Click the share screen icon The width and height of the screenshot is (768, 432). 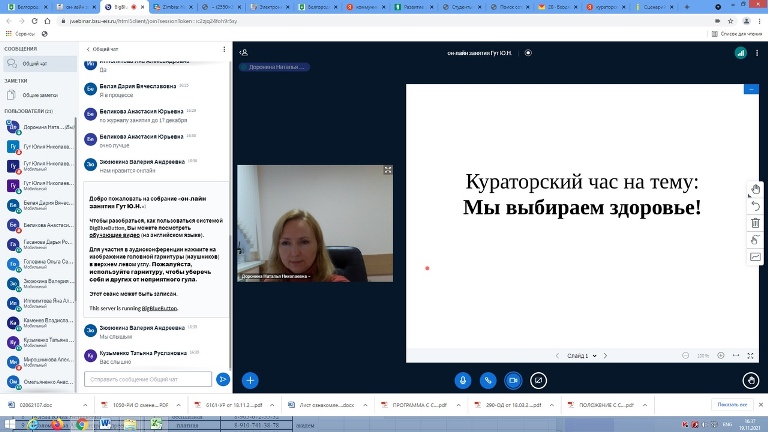click(538, 380)
